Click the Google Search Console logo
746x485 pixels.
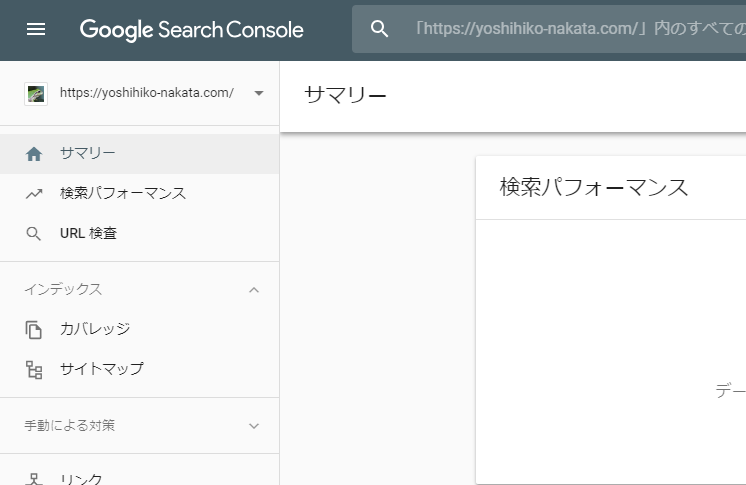click(x=191, y=30)
